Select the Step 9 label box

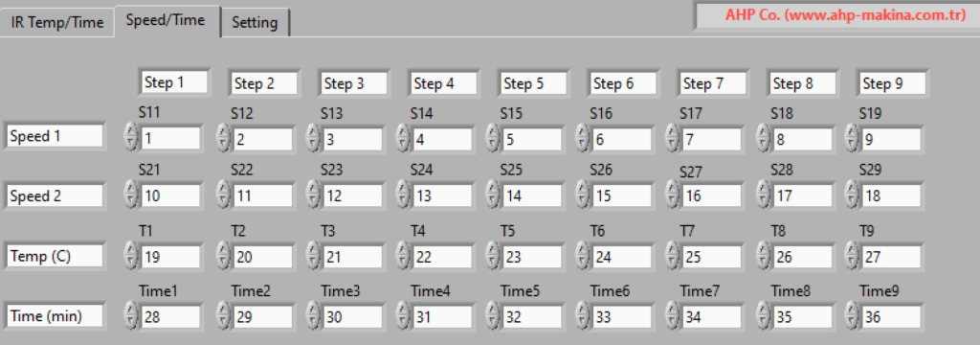893,83
